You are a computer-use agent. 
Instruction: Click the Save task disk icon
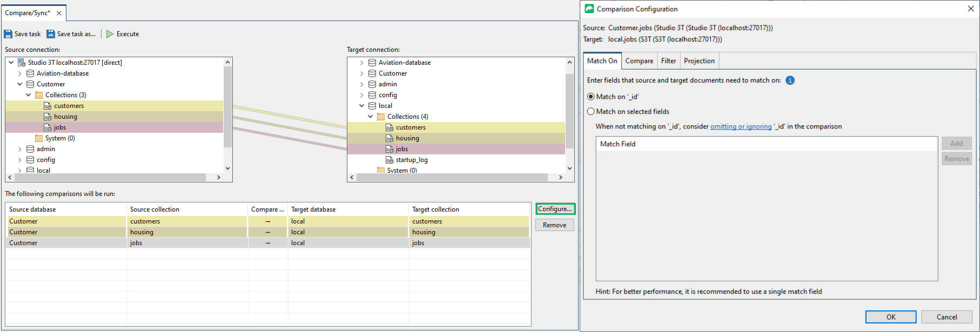tap(8, 34)
